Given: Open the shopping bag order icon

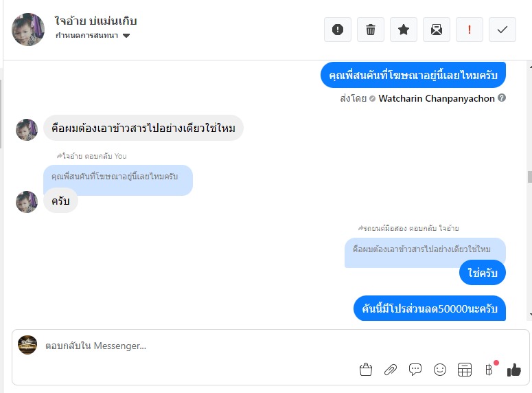Looking at the screenshot, I should pos(366,370).
